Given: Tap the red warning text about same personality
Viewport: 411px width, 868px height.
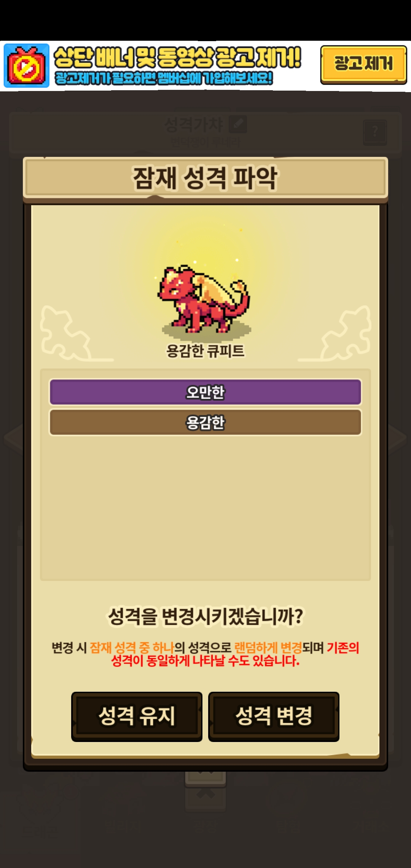Looking at the screenshot, I should pyautogui.click(x=205, y=661).
